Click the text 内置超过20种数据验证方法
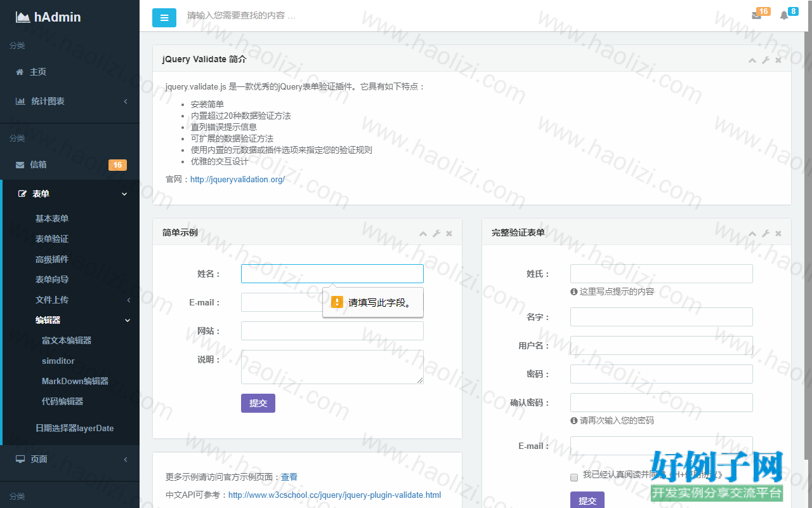This screenshot has height=508, width=812. [x=241, y=116]
